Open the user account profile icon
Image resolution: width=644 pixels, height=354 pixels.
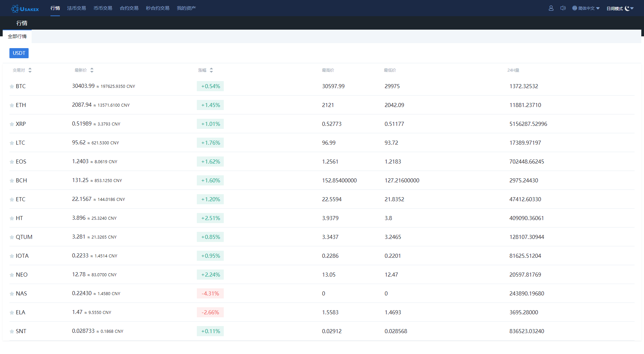[x=551, y=8]
